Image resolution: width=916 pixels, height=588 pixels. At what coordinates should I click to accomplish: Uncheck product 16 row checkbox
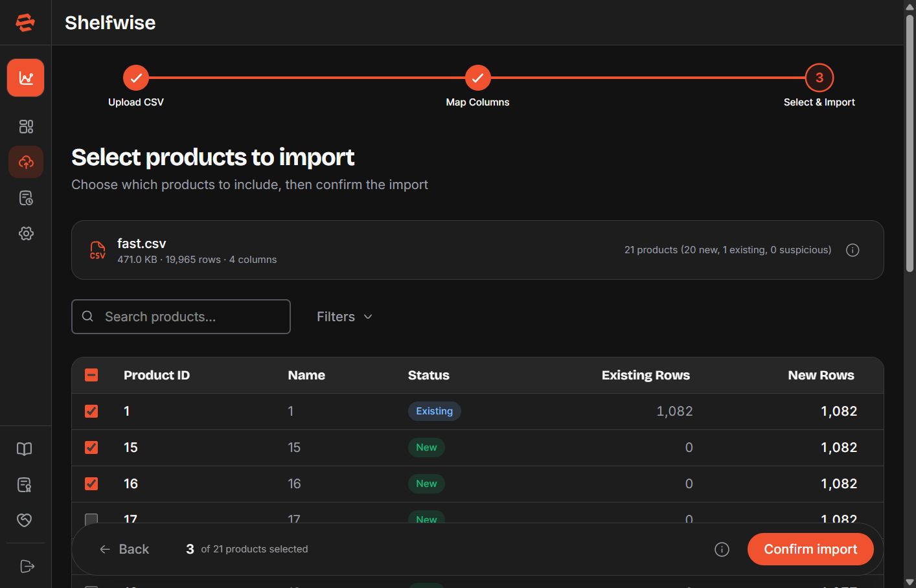[91, 484]
